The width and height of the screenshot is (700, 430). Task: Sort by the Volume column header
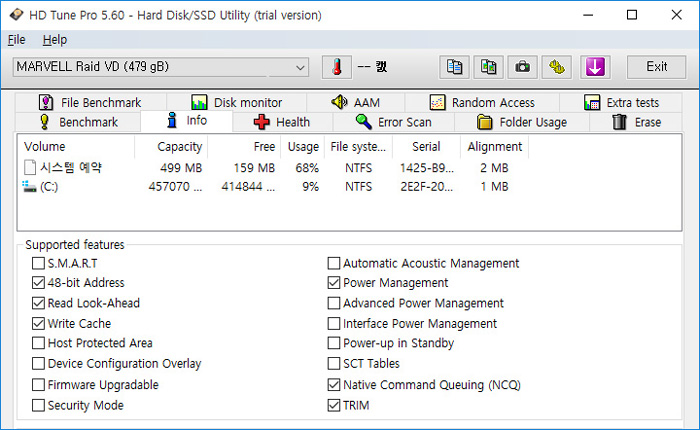point(76,146)
